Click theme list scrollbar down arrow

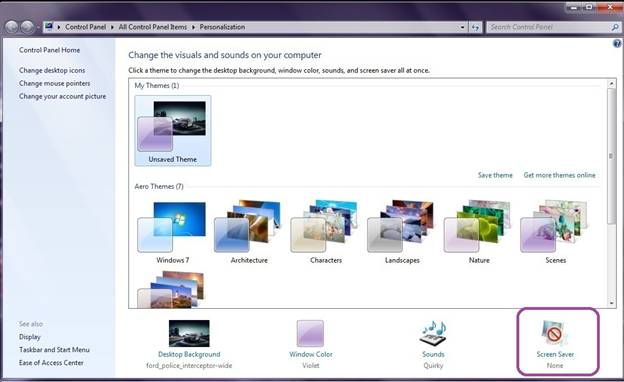[x=612, y=303]
